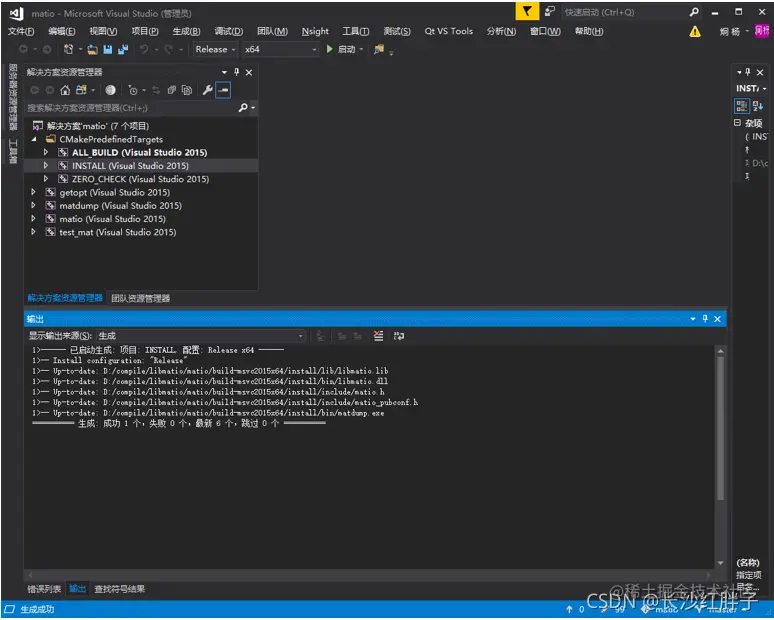Expand the matio project node
Viewport: 774px width, 620px height.
(x=33, y=219)
